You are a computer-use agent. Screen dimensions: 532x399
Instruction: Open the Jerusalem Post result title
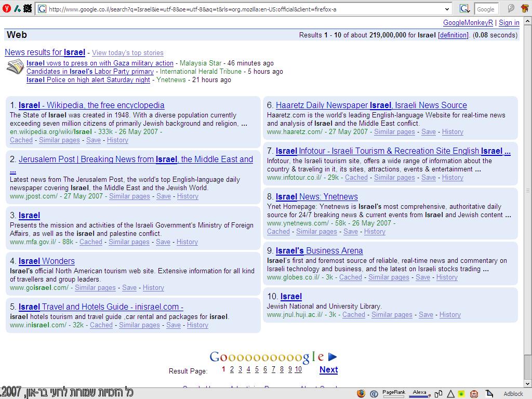136,159
